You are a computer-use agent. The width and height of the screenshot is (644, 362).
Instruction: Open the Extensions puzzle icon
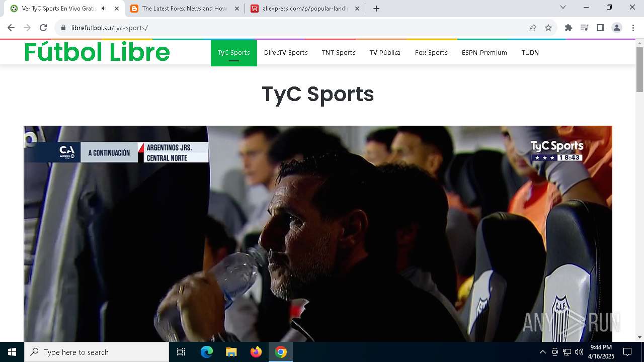569,28
